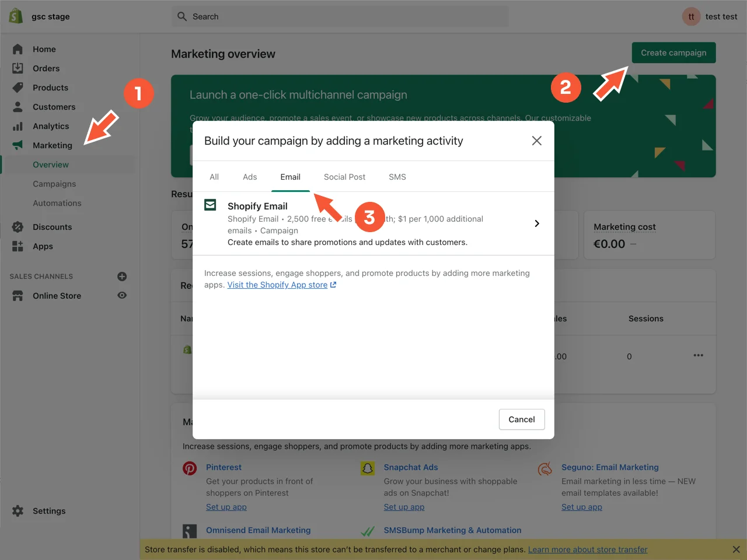
Task: Select the Email tab
Action: point(291,177)
